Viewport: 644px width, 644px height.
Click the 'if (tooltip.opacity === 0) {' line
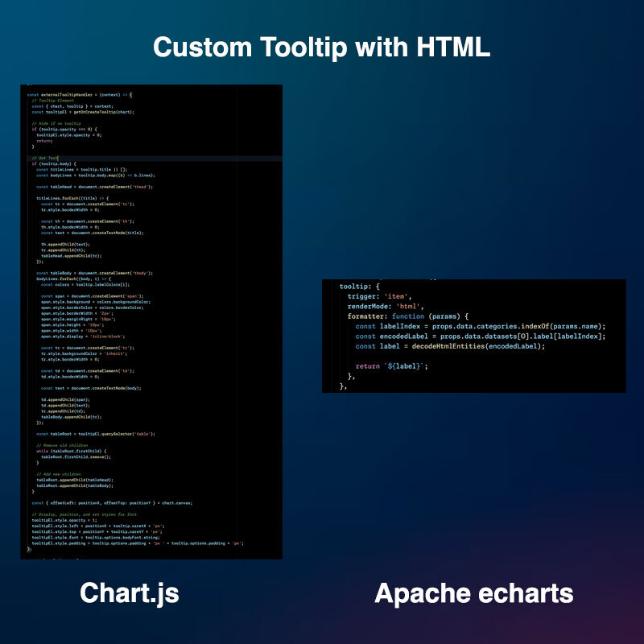click(64, 130)
